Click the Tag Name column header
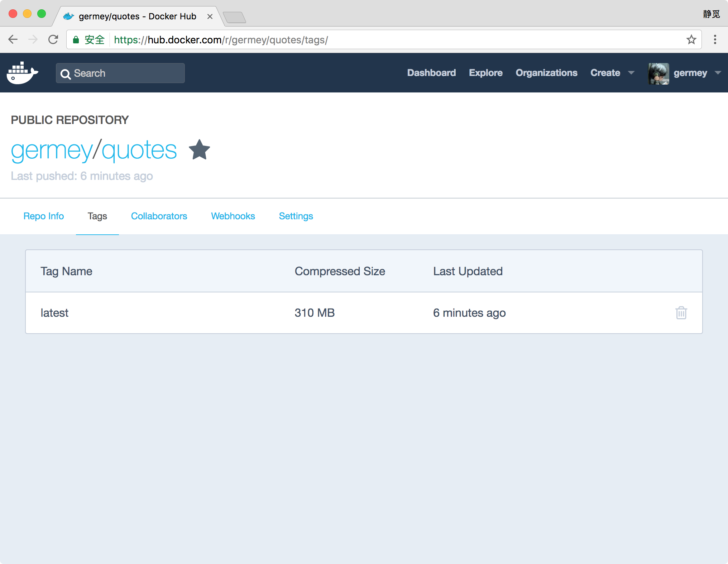 coord(66,271)
